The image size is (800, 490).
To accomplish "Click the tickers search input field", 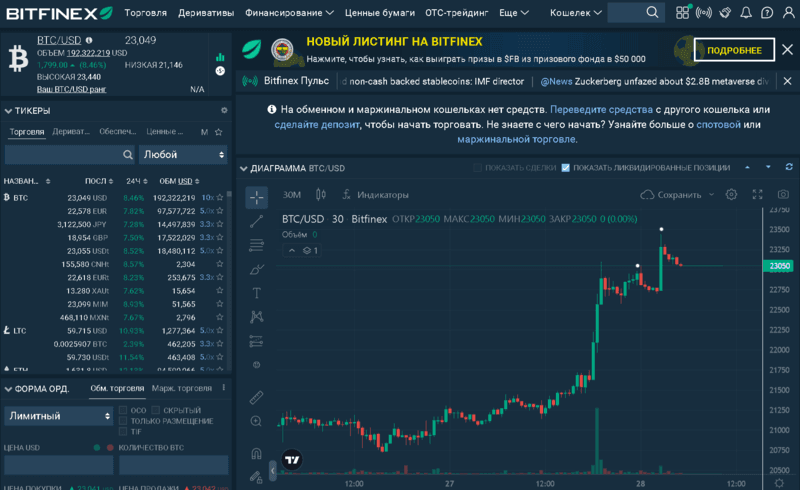I will pyautogui.click(x=70, y=154).
